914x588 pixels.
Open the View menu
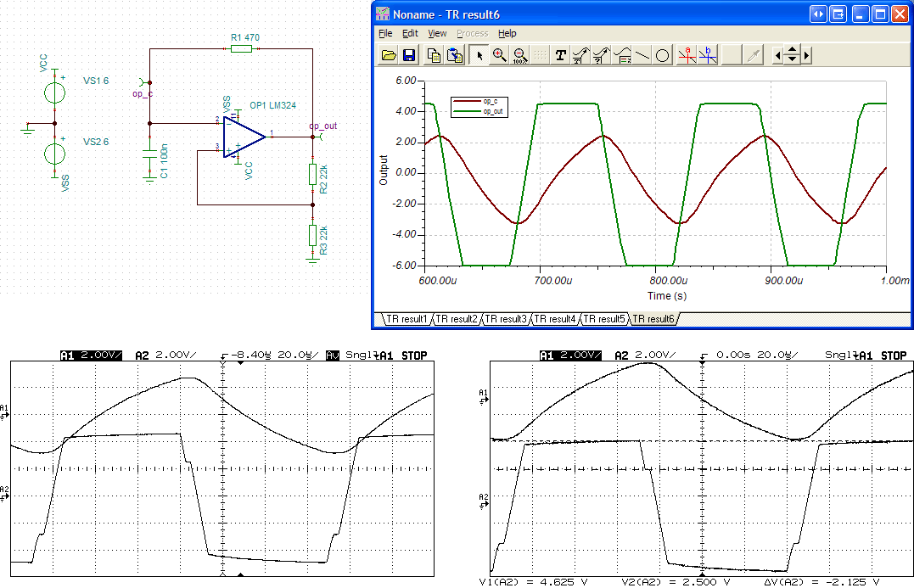pos(437,33)
